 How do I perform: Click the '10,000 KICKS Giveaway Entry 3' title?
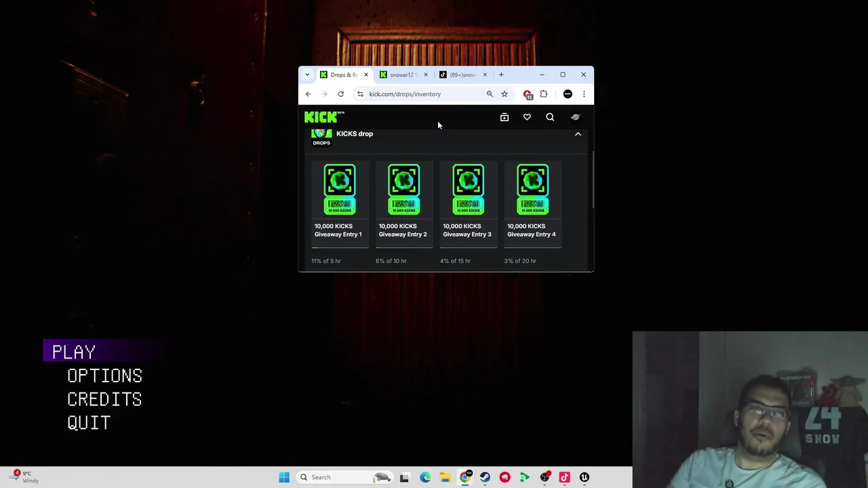pos(467,230)
